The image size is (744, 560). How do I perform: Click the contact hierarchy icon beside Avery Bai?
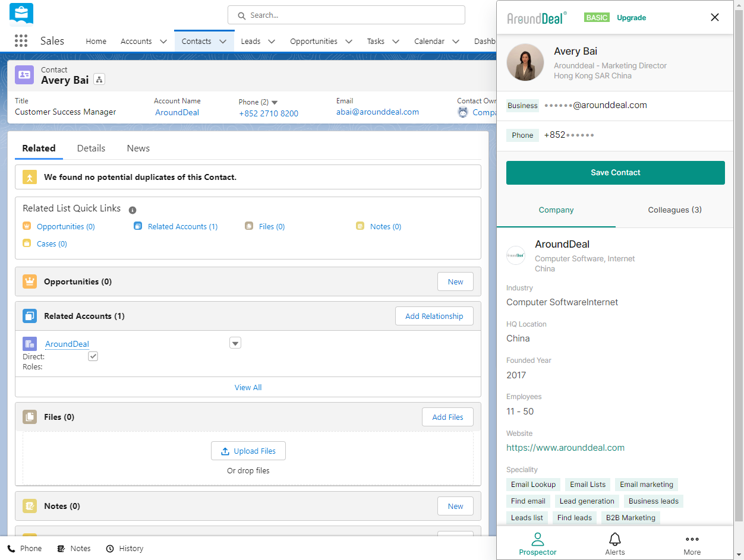point(99,80)
